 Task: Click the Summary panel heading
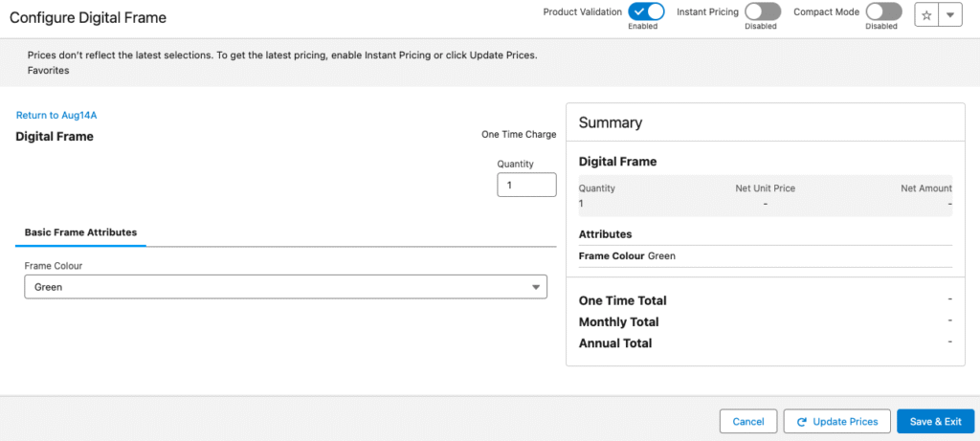[x=611, y=122]
